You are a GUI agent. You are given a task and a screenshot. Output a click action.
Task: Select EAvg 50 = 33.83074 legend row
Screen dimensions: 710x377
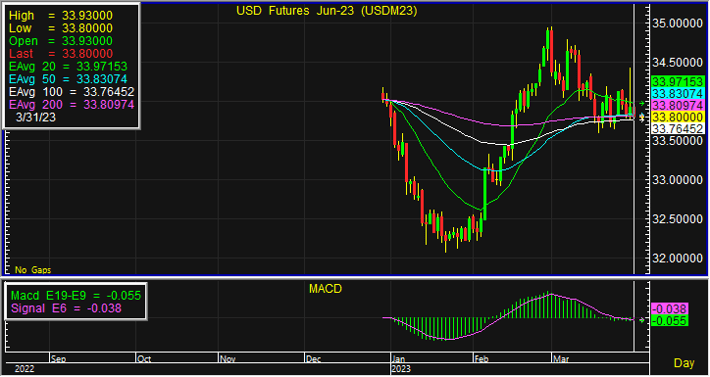(68, 79)
